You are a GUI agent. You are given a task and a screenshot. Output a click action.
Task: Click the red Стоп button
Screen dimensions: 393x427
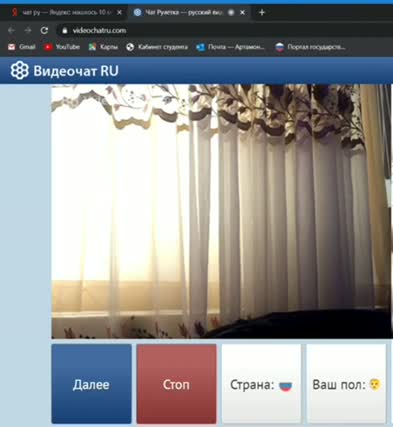pyautogui.click(x=176, y=384)
